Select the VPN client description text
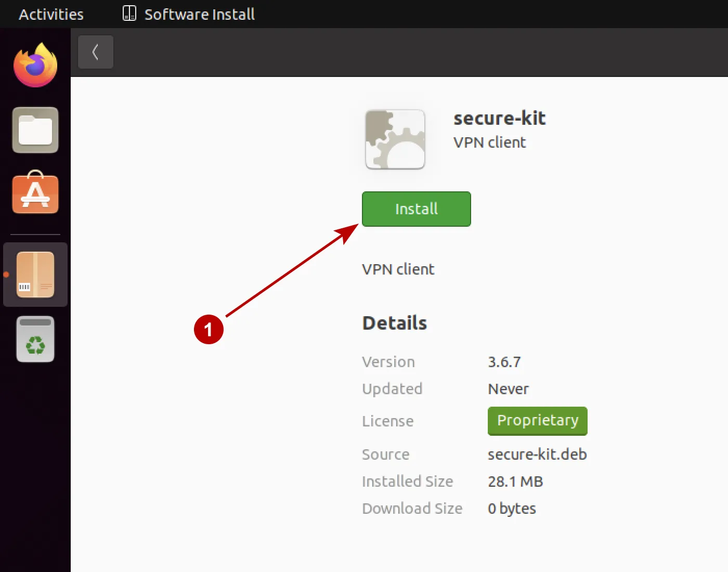Image resolution: width=728 pixels, height=572 pixels. point(398,269)
